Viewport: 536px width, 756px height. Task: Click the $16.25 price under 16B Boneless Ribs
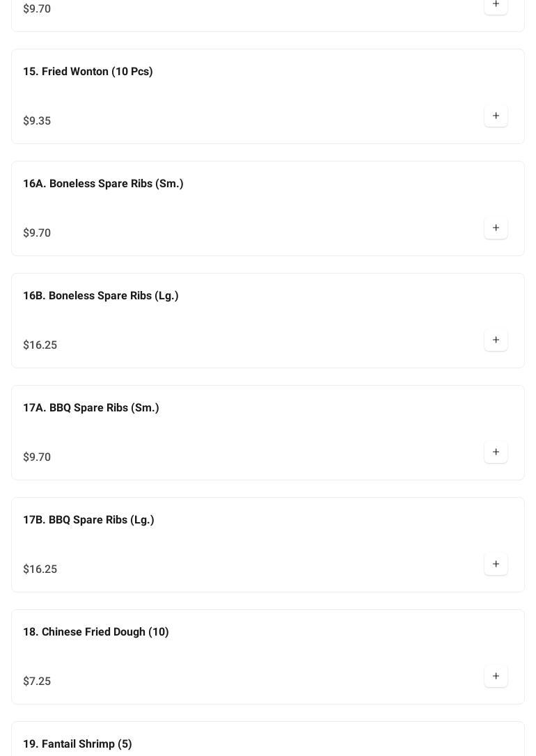pyautogui.click(x=40, y=345)
